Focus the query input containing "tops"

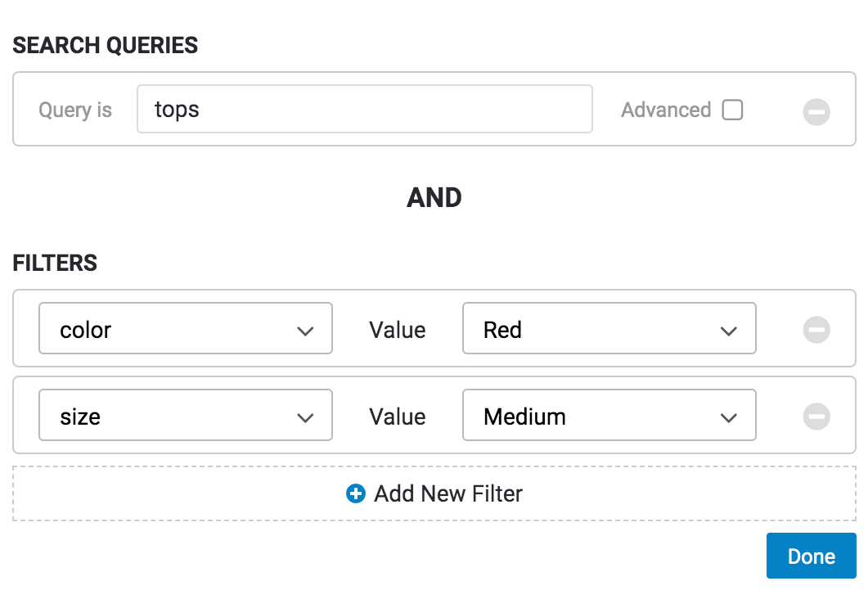(x=364, y=109)
